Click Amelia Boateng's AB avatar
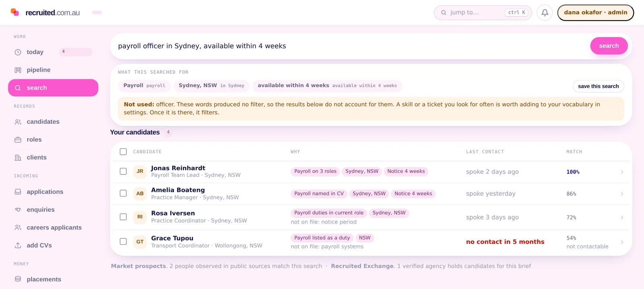 click(x=140, y=193)
